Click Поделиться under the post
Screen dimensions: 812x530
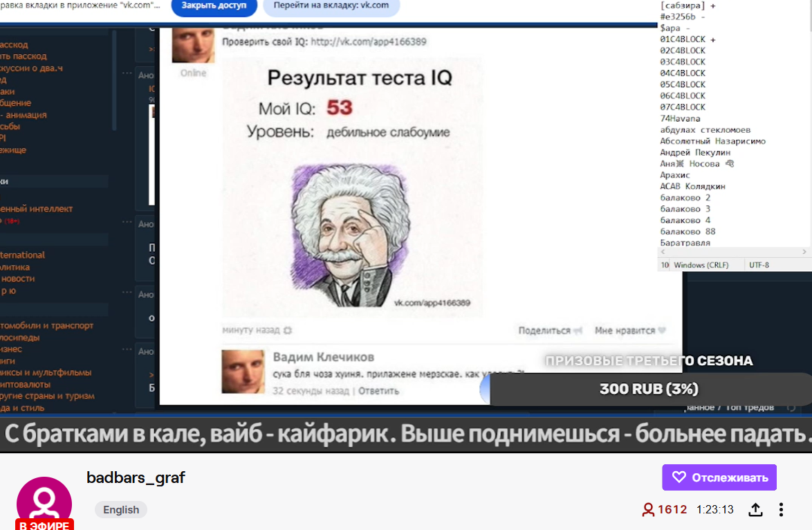coord(544,331)
